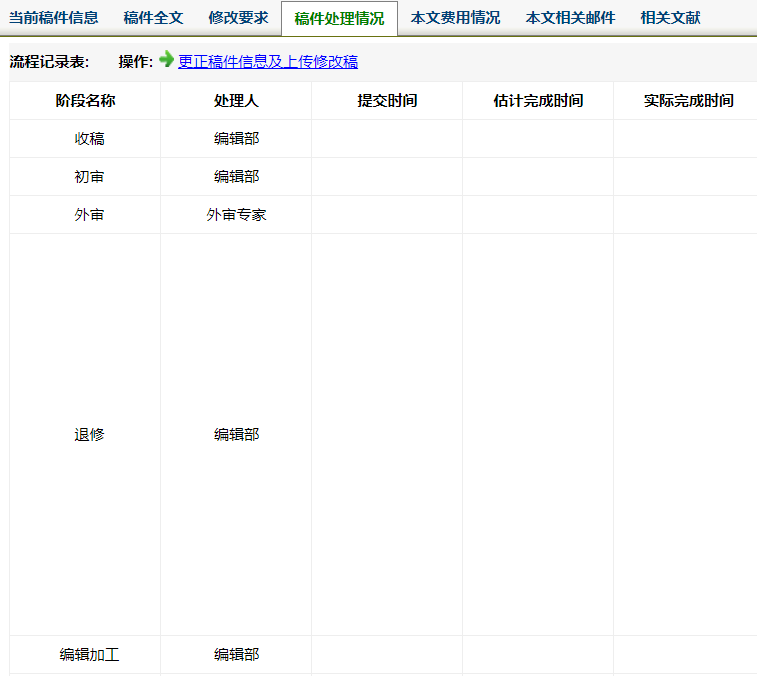Select the 退修 stage cell

coord(85,435)
